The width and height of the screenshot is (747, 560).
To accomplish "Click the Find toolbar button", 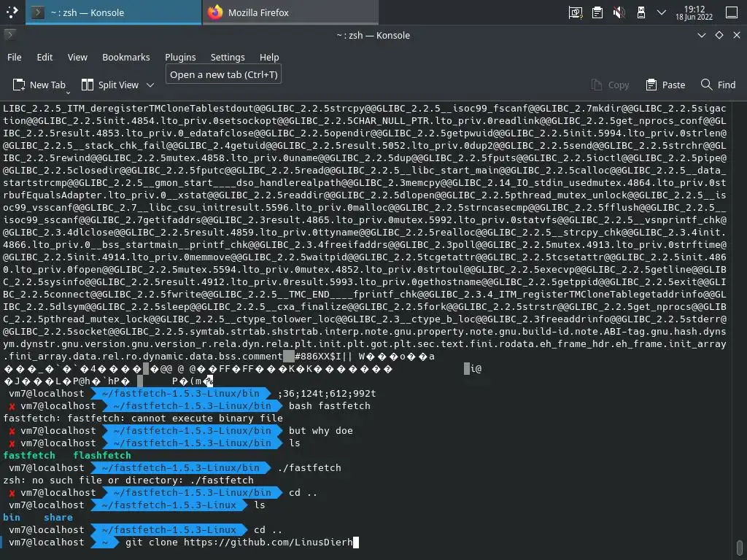I will [x=719, y=85].
